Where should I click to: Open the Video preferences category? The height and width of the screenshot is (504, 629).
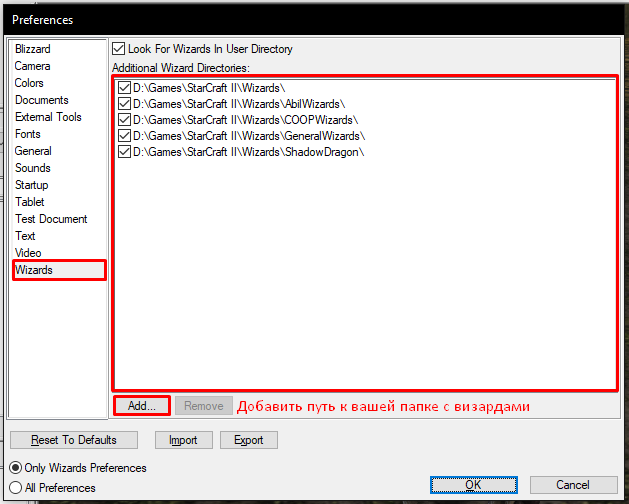pyautogui.click(x=28, y=253)
